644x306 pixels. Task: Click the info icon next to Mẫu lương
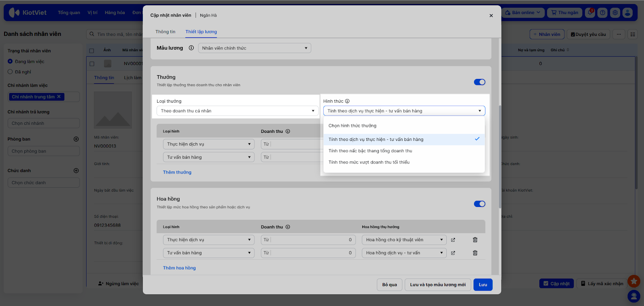pos(191,48)
